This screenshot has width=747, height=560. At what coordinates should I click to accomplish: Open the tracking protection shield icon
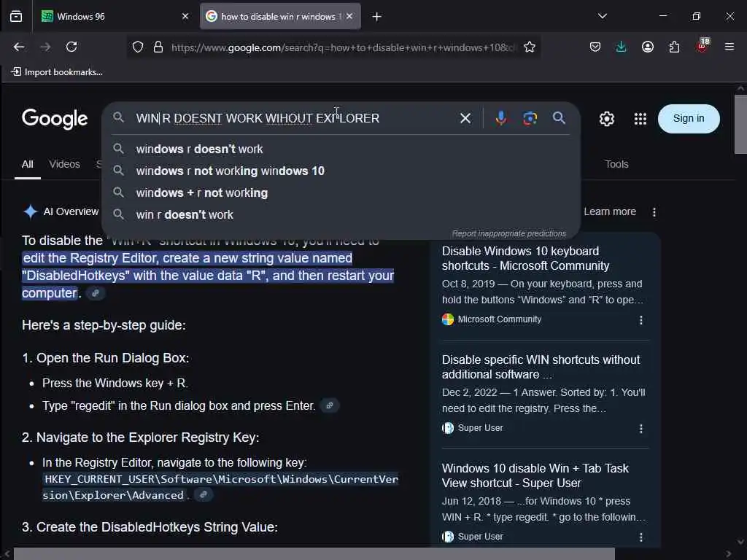tap(138, 47)
